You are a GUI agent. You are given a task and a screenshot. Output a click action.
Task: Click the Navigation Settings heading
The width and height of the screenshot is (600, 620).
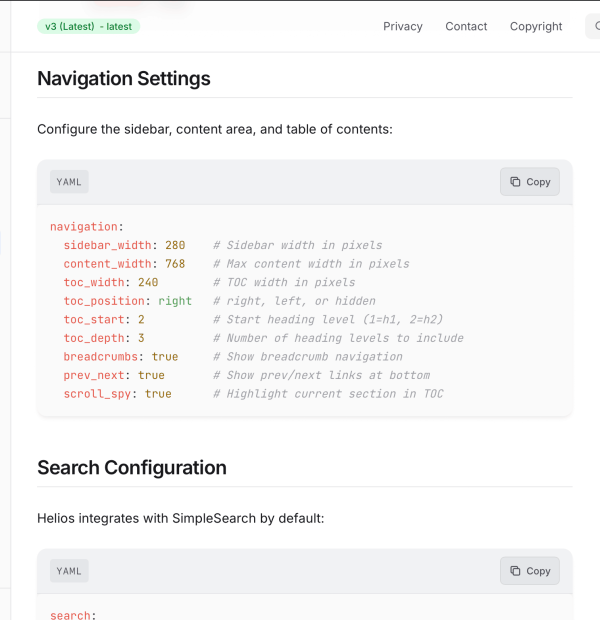[x=124, y=78]
